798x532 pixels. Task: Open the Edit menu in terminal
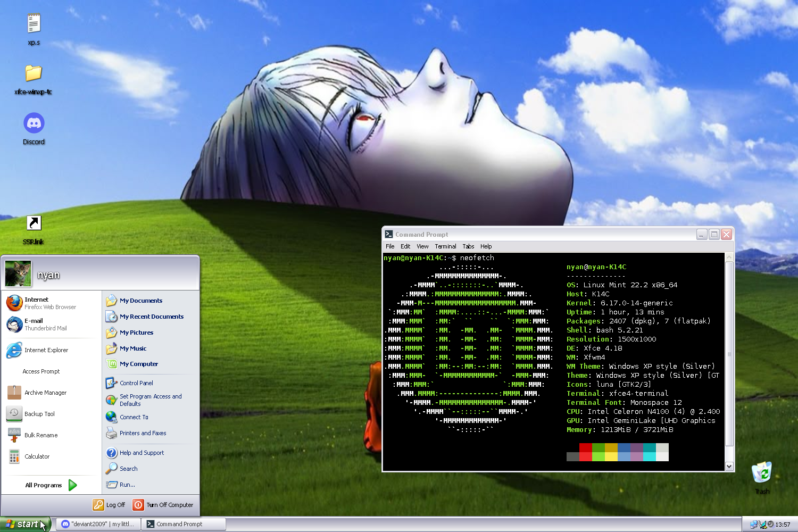point(405,246)
